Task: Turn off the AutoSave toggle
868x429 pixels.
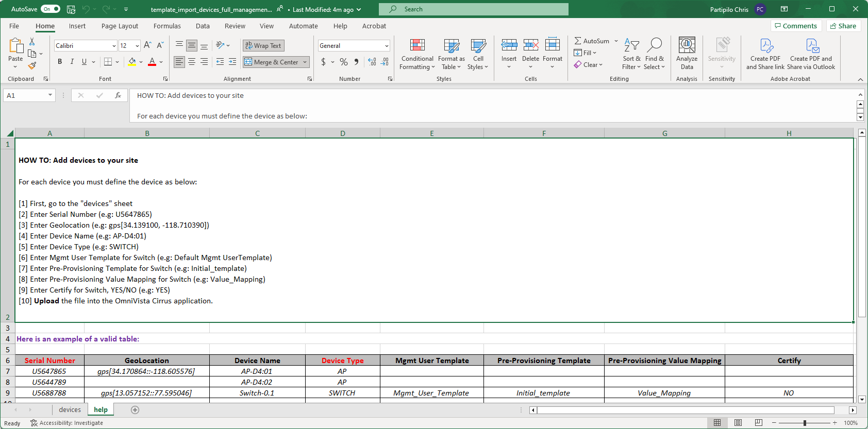Action: coord(51,9)
